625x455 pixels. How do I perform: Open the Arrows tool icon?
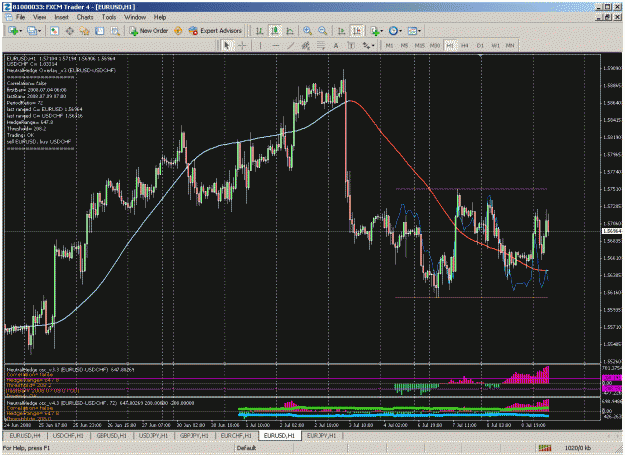tap(366, 45)
